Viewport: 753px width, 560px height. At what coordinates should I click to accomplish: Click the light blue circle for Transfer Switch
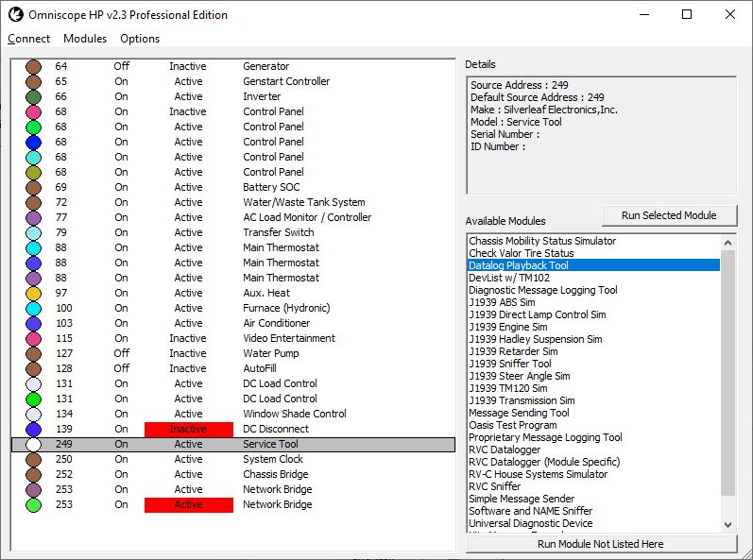point(34,232)
